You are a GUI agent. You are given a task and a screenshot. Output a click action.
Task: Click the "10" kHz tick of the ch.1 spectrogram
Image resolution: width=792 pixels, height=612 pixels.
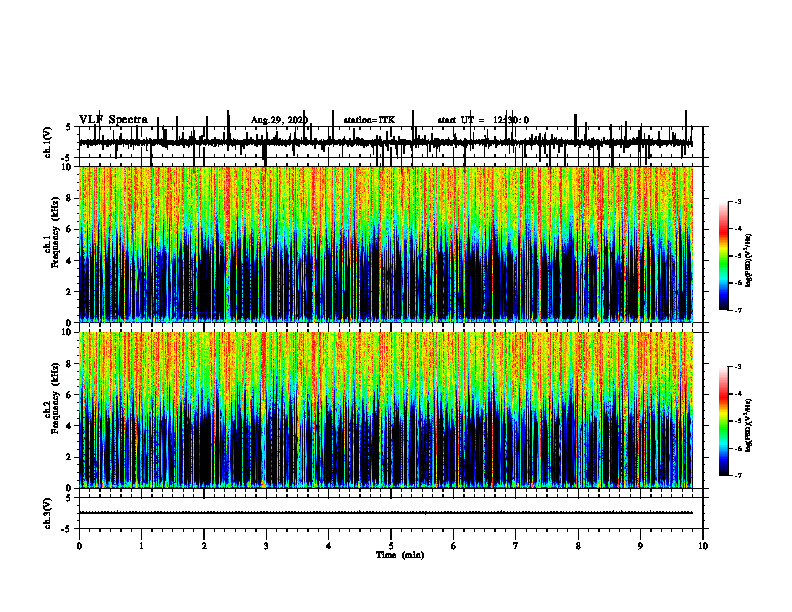tap(69, 167)
